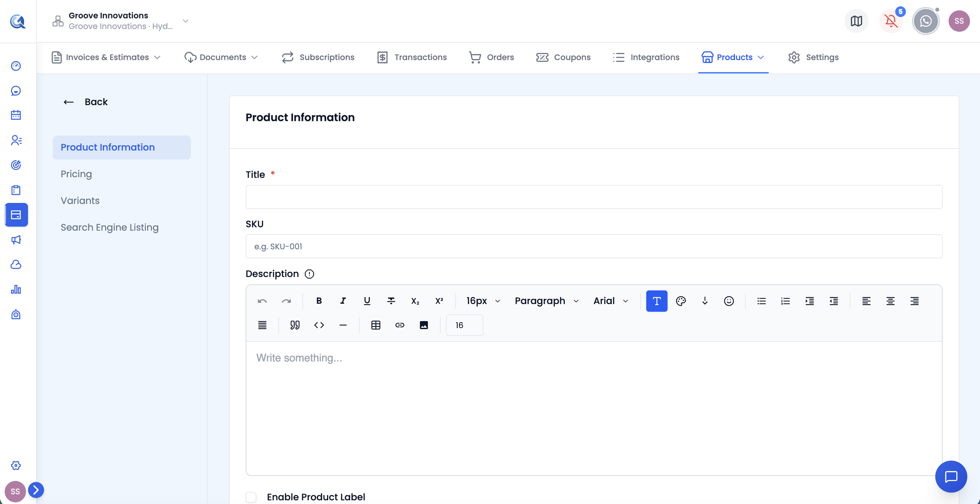Expand the Documents menu
The height and width of the screenshot is (504, 980).
click(221, 57)
